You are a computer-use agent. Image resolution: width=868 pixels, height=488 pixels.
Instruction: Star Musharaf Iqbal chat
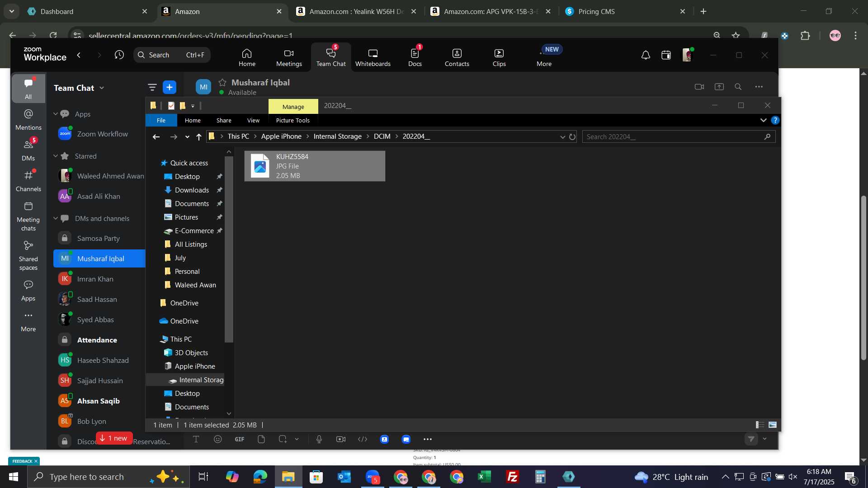point(222,82)
